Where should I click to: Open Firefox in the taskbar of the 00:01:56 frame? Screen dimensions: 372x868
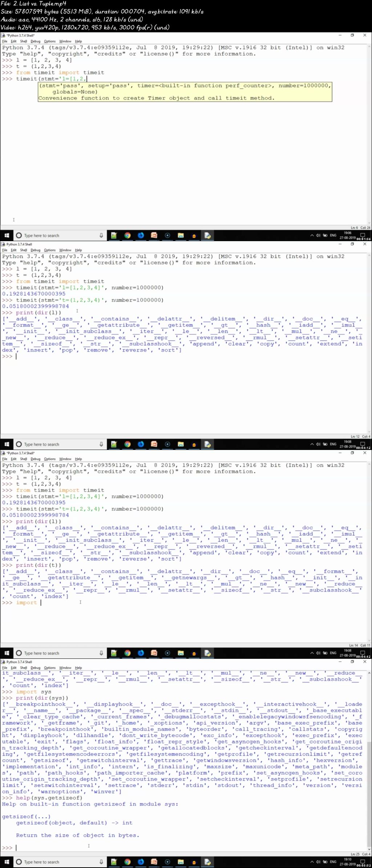[x=141, y=235]
